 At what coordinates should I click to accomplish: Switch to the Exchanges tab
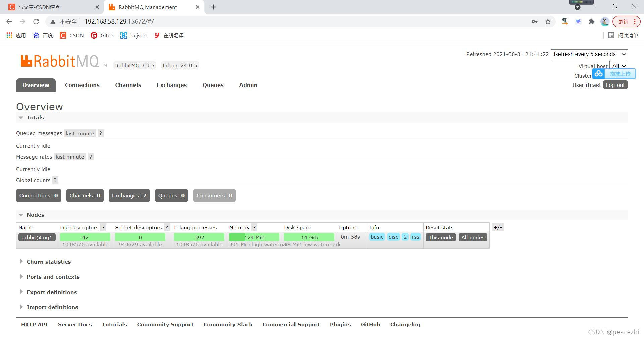[172, 85]
